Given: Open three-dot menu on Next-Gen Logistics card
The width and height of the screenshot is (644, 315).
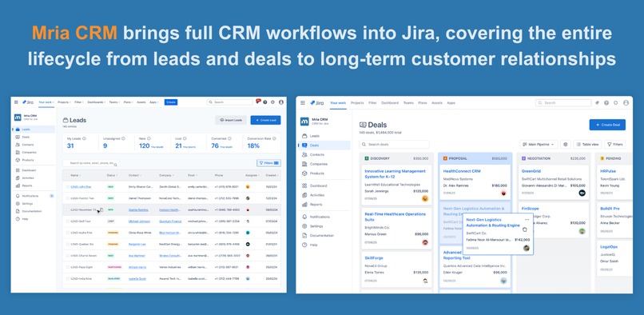Looking at the screenshot, I should (527, 220).
